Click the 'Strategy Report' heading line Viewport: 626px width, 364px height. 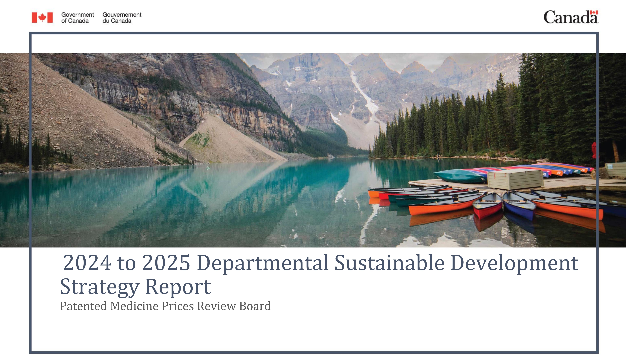[135, 287]
